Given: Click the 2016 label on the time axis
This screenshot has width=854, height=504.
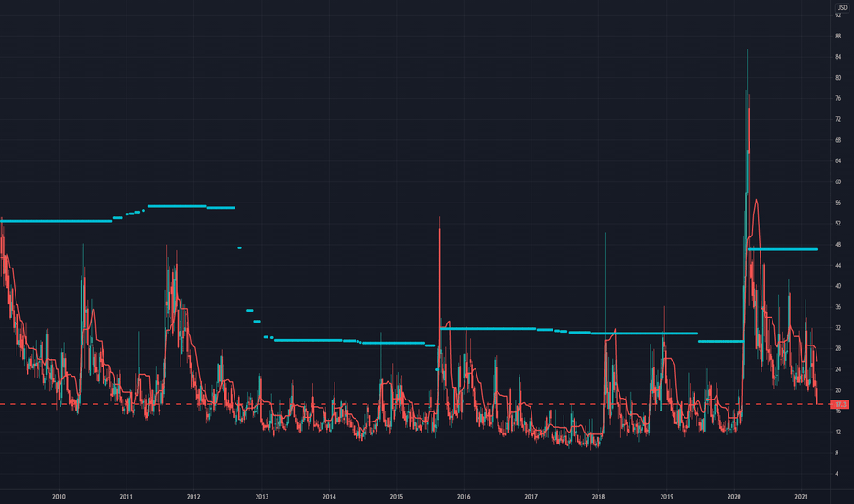Looking at the screenshot, I should click(464, 497).
